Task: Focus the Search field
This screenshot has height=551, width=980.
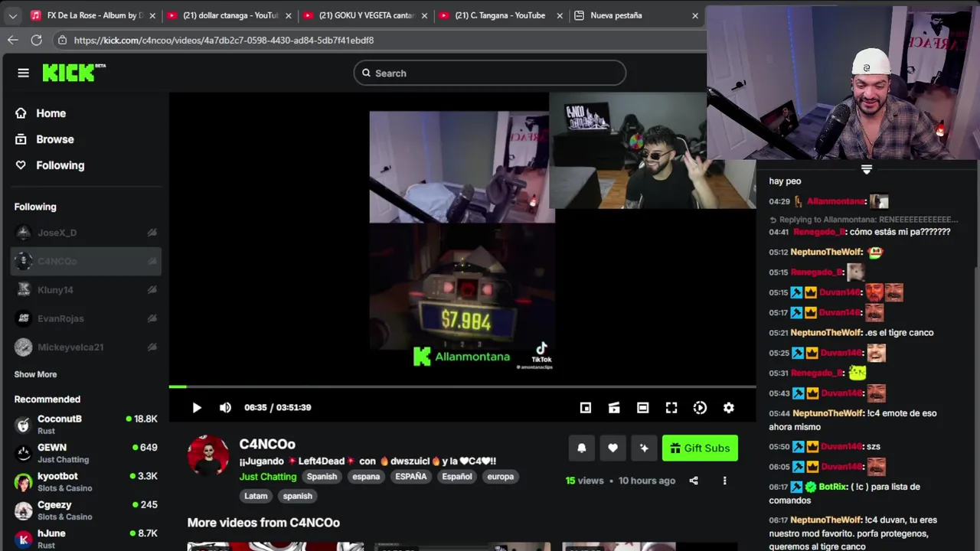Action: [490, 73]
